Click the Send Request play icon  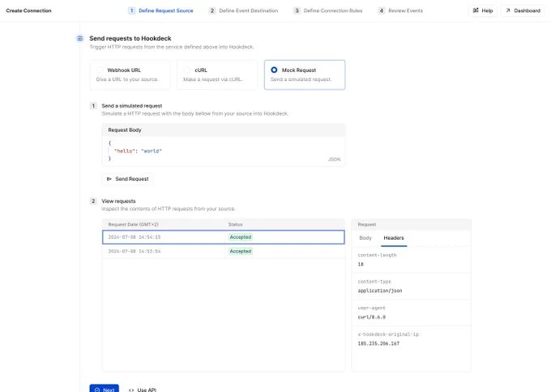tap(109, 179)
